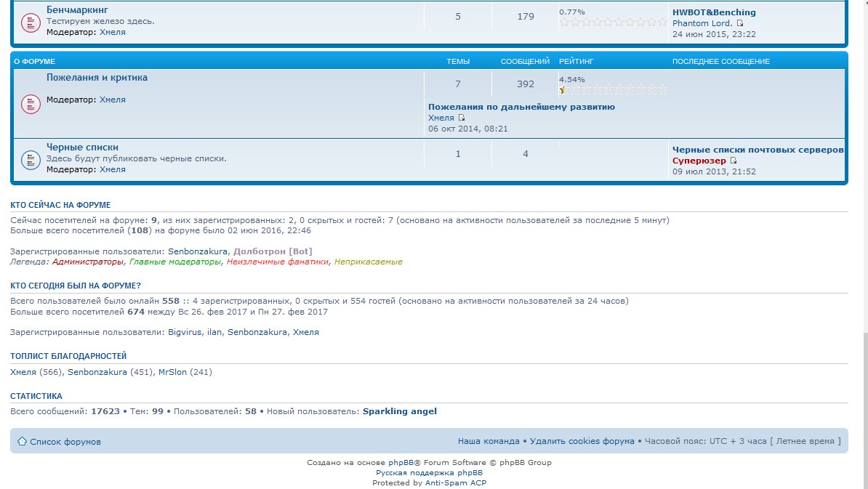
Task: Click the forum status icon beside Бенчмаркинг
Action: [30, 23]
